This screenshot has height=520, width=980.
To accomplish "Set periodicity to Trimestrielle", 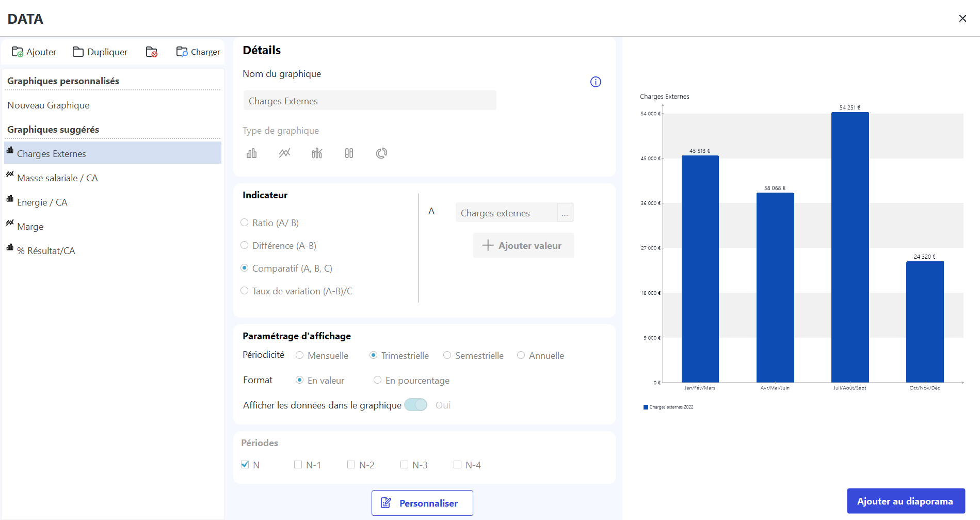I will click(x=373, y=355).
